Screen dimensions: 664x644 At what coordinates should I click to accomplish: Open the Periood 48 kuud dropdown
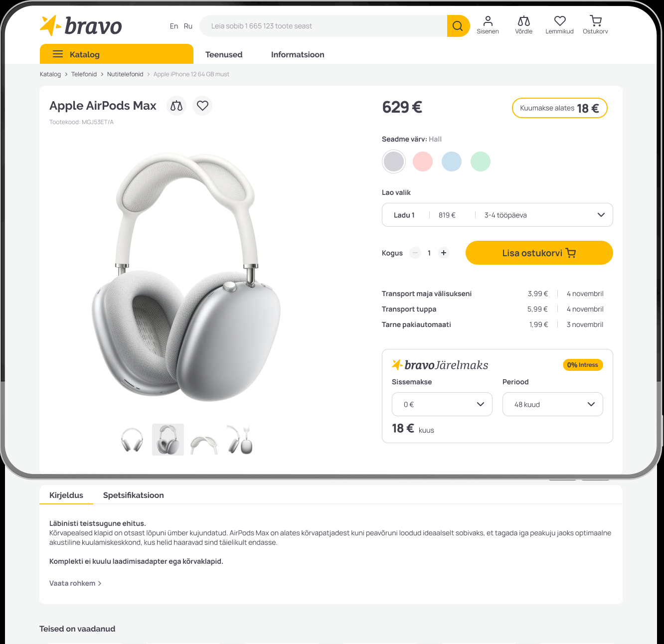coord(553,404)
